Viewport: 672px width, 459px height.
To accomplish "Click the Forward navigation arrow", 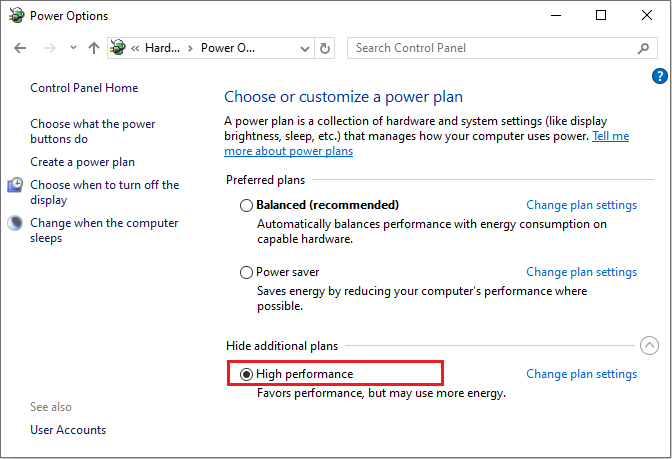I will coord(50,48).
